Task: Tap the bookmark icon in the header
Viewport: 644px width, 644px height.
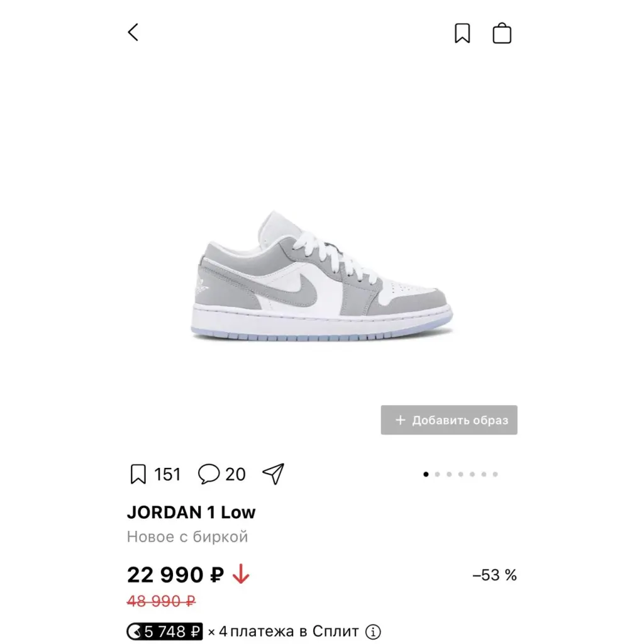Action: (462, 33)
